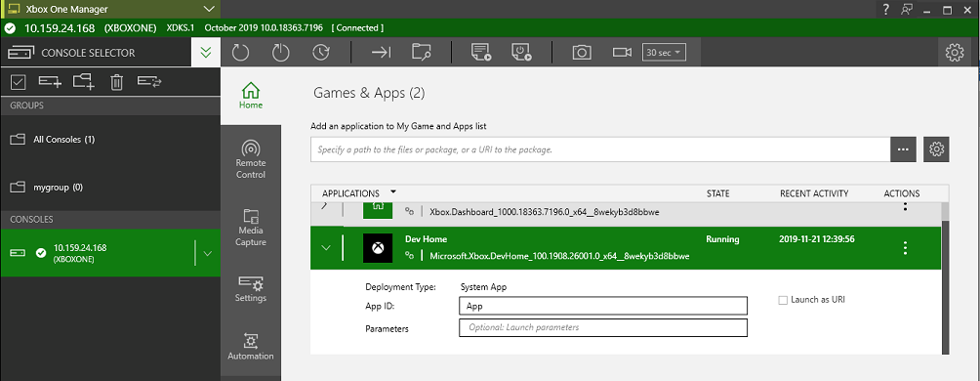Select the All Consoles (1) group
Viewport: 980px width, 381px height.
point(110,140)
